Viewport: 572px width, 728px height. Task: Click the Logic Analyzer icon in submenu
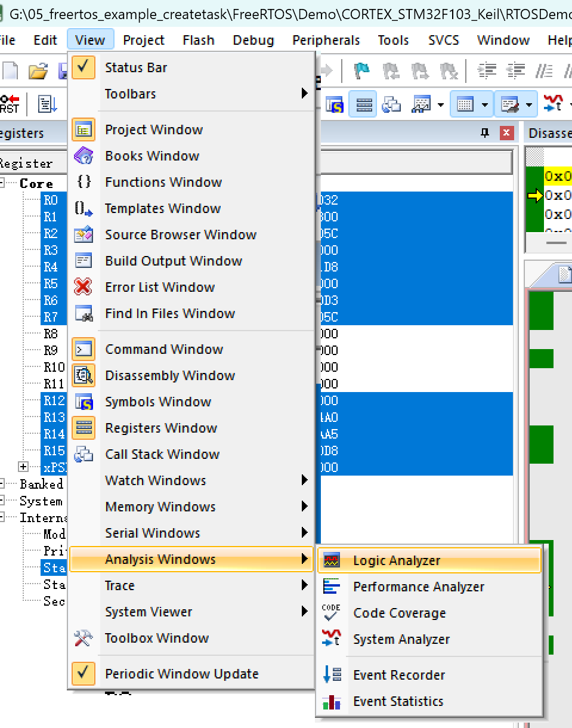pyautogui.click(x=332, y=560)
